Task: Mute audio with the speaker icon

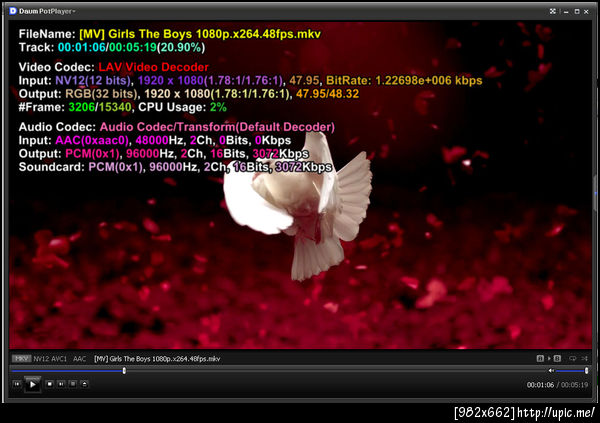Action: coord(551,370)
